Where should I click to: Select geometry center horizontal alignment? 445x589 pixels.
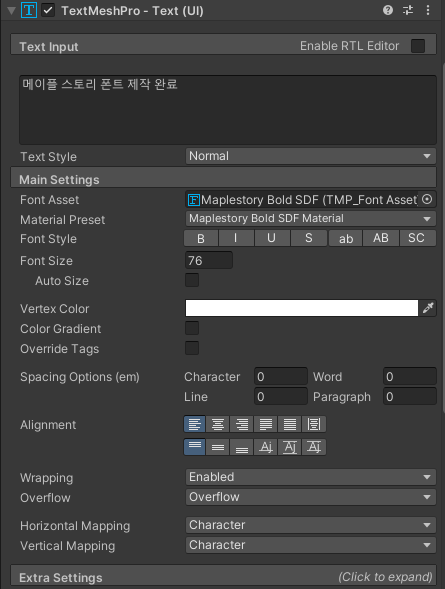314,424
